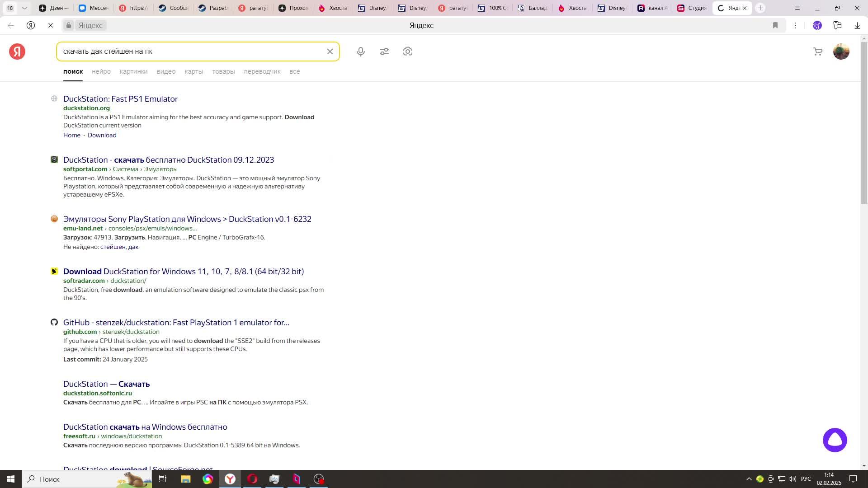Open the shopping cart icon
Image resolution: width=868 pixels, height=488 pixels.
[818, 52]
